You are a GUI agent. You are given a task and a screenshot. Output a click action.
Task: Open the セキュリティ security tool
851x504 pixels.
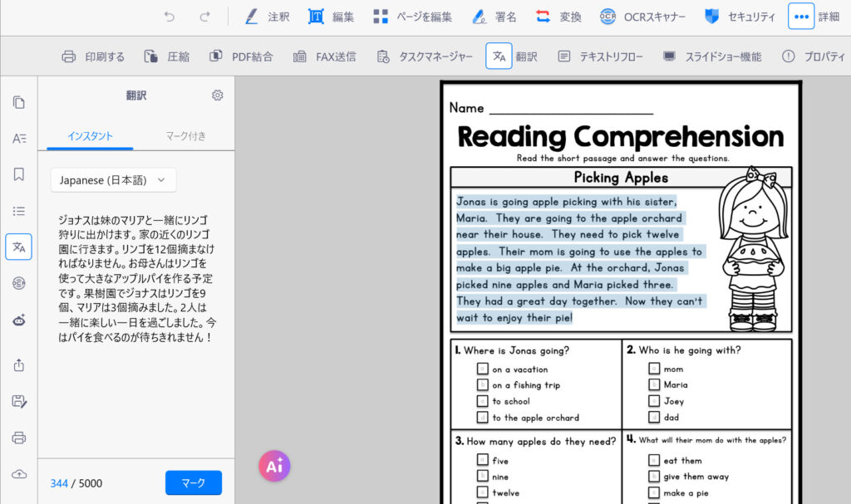[740, 17]
